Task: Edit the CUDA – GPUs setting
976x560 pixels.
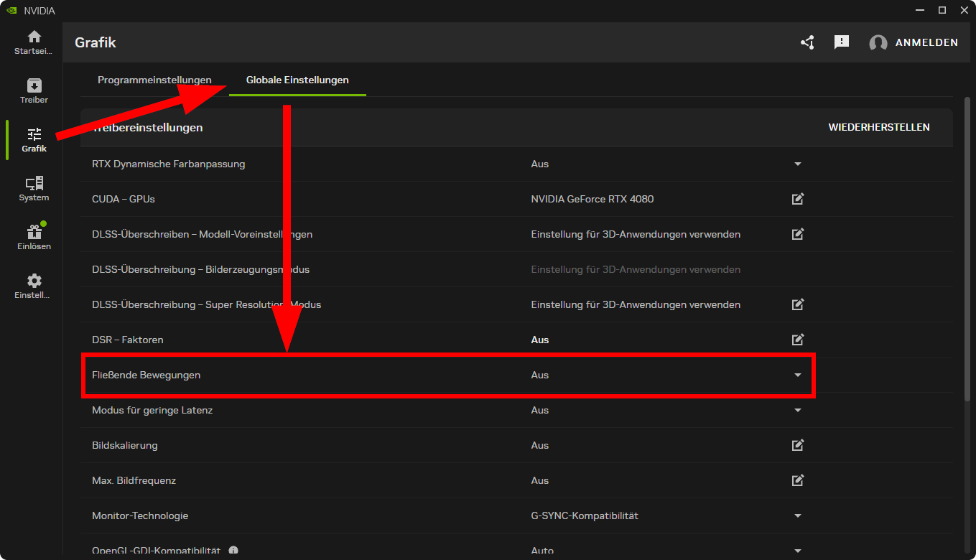Action: 797,199
